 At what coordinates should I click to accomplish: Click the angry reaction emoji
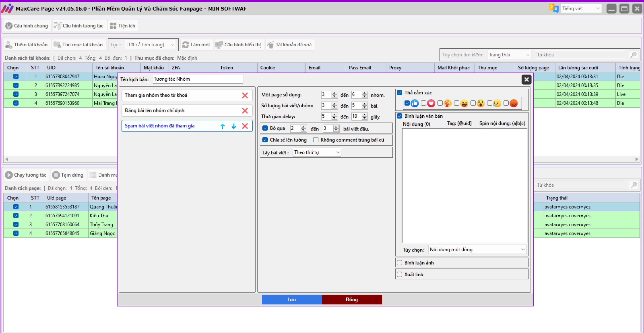tap(513, 103)
